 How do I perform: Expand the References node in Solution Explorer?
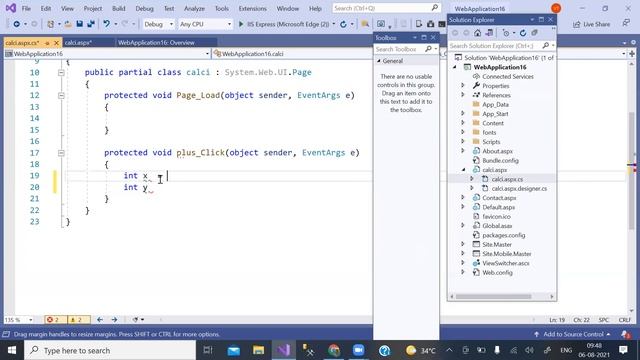[x=463, y=95]
